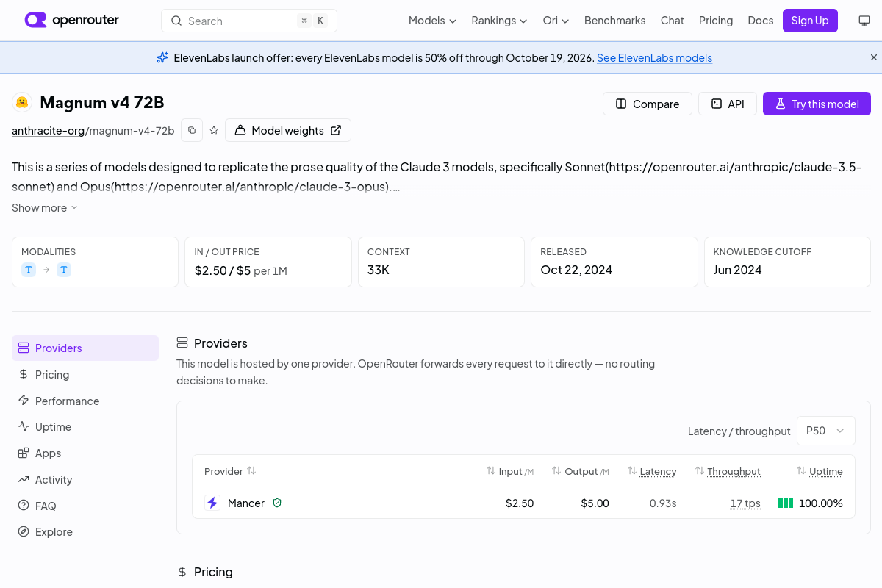This screenshot has height=588, width=882.
Task: Click the OpenRouter logo icon
Action: pyautogui.click(x=35, y=21)
